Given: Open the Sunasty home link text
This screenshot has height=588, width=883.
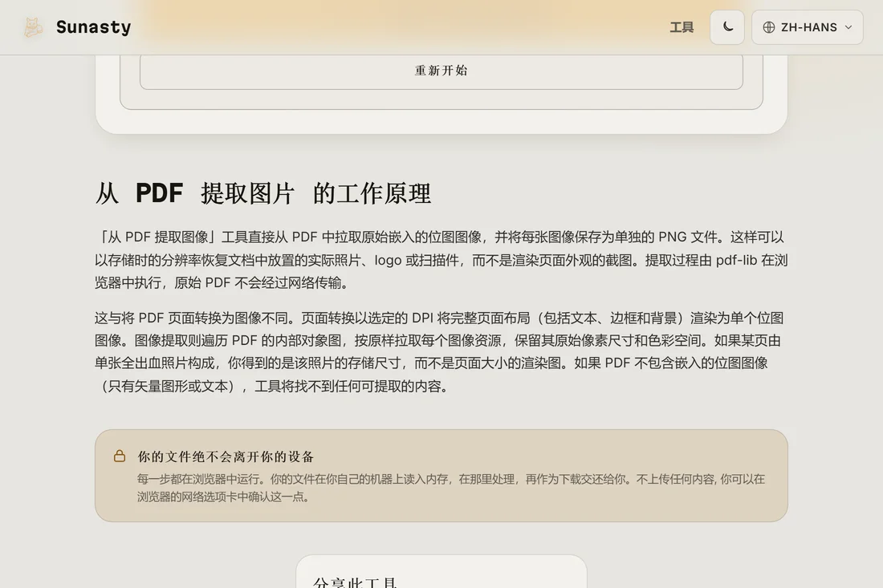Looking at the screenshot, I should (x=93, y=27).
